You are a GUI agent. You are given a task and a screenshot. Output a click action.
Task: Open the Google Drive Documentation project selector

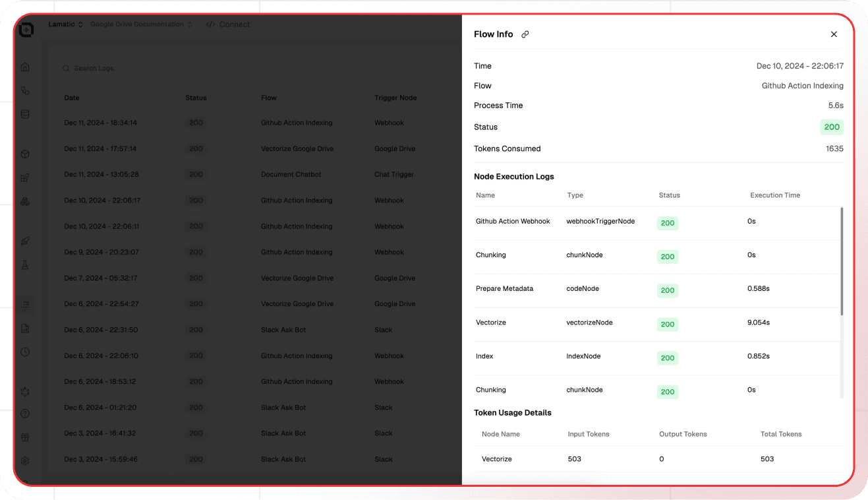pyautogui.click(x=141, y=24)
